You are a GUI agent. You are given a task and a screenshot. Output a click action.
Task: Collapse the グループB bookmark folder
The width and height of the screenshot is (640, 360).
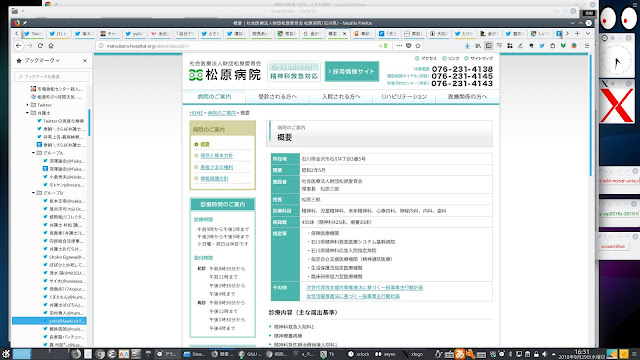33,193
